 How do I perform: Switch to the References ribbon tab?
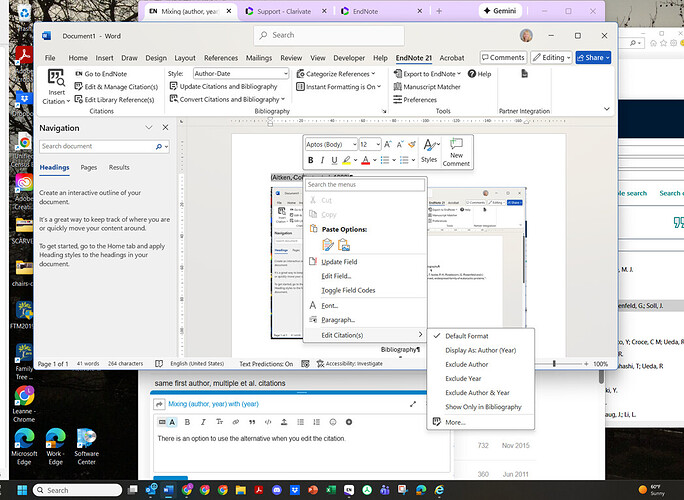click(x=221, y=58)
